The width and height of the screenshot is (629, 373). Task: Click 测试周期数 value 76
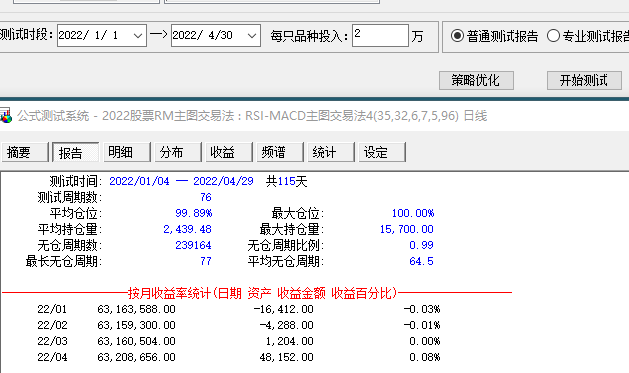click(206, 197)
